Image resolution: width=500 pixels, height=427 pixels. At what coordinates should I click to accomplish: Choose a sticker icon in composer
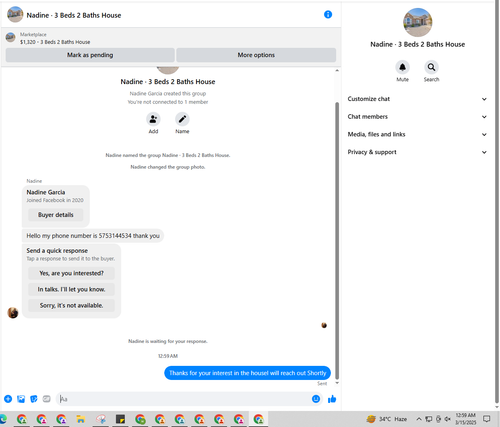[x=34, y=399]
